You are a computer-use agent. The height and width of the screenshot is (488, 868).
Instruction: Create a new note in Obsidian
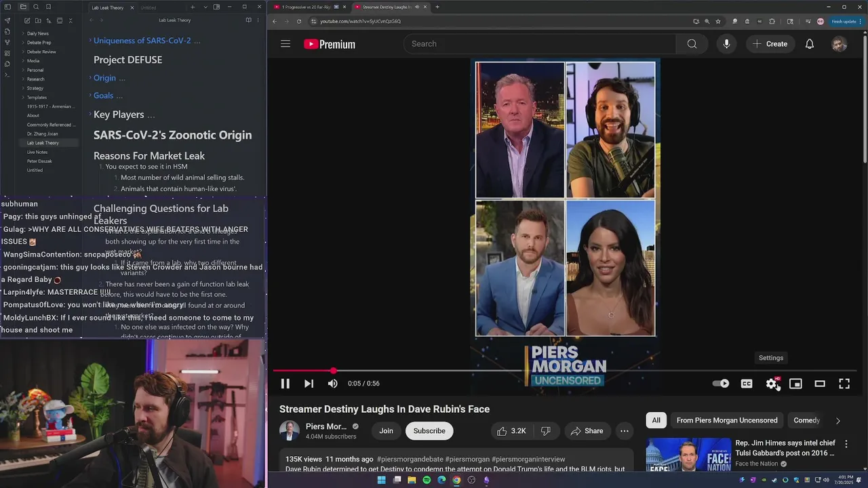click(27, 21)
